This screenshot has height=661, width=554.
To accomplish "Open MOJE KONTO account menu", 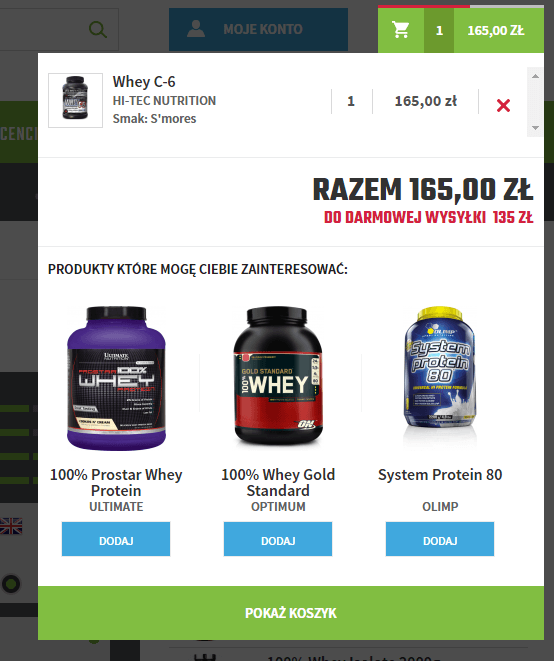I will [258, 29].
